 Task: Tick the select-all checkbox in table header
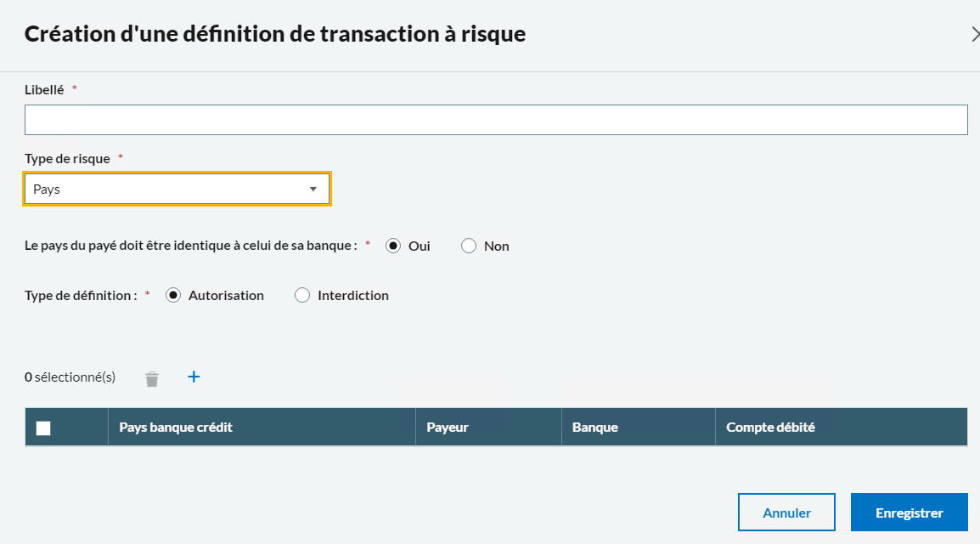(x=43, y=428)
